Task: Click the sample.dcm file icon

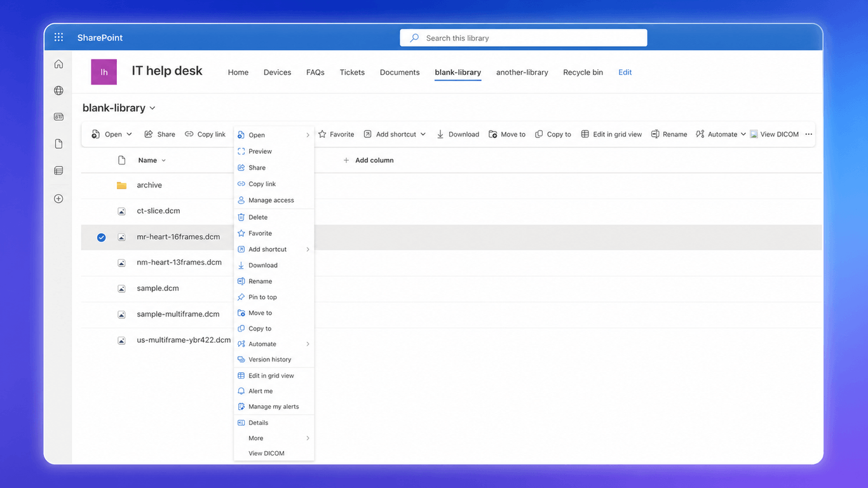Action: click(x=121, y=288)
